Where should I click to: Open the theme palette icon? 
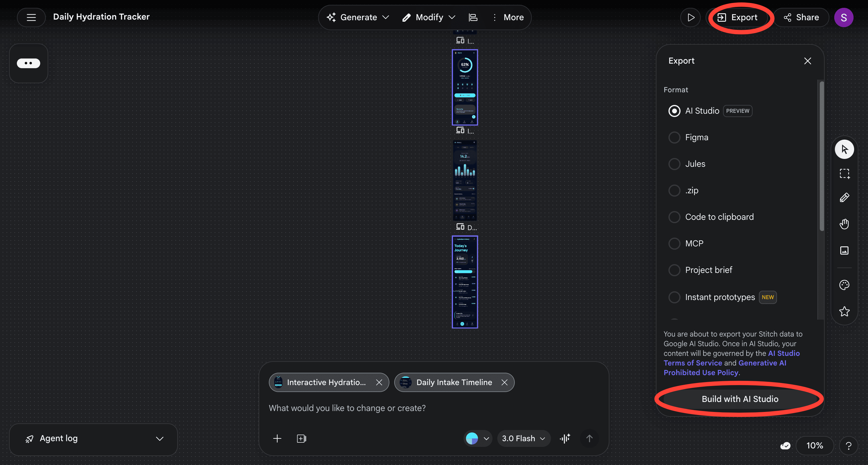click(844, 285)
